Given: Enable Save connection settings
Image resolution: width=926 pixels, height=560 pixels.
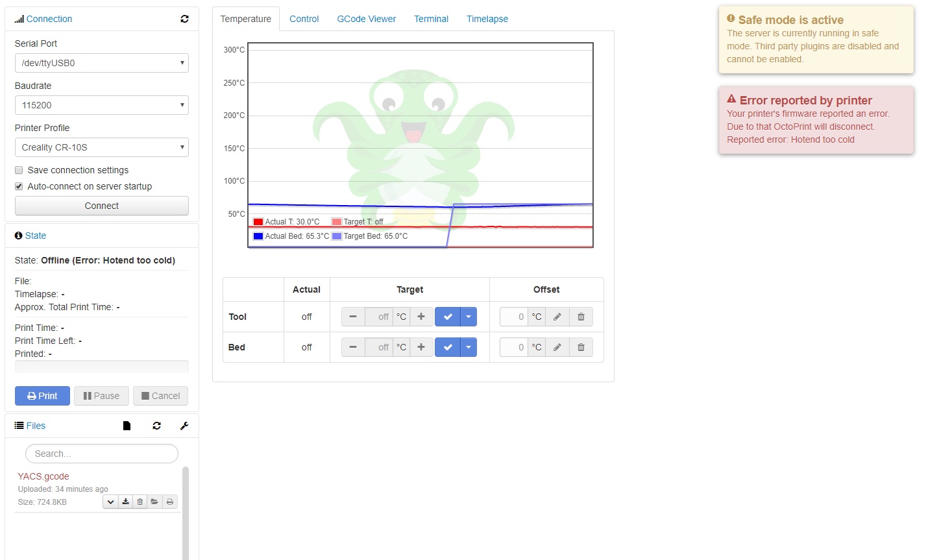Looking at the screenshot, I should [x=19, y=169].
